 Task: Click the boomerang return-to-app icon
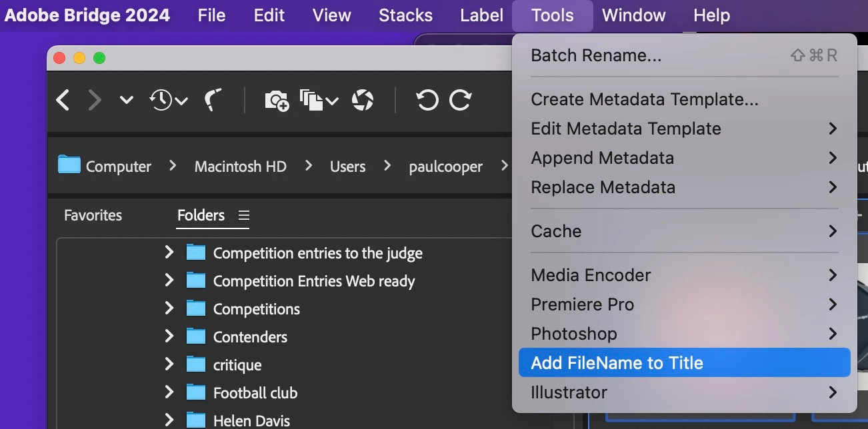(x=213, y=101)
